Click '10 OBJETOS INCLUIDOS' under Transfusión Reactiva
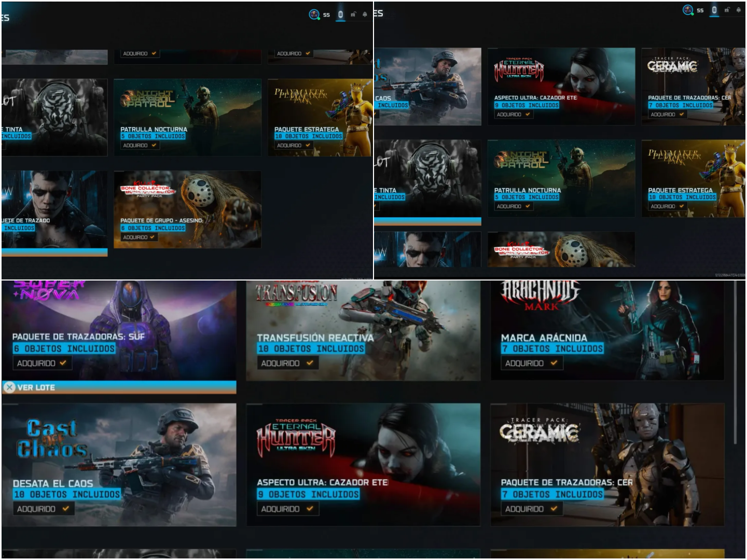Image resolution: width=747 pixels, height=560 pixels. 311,349
